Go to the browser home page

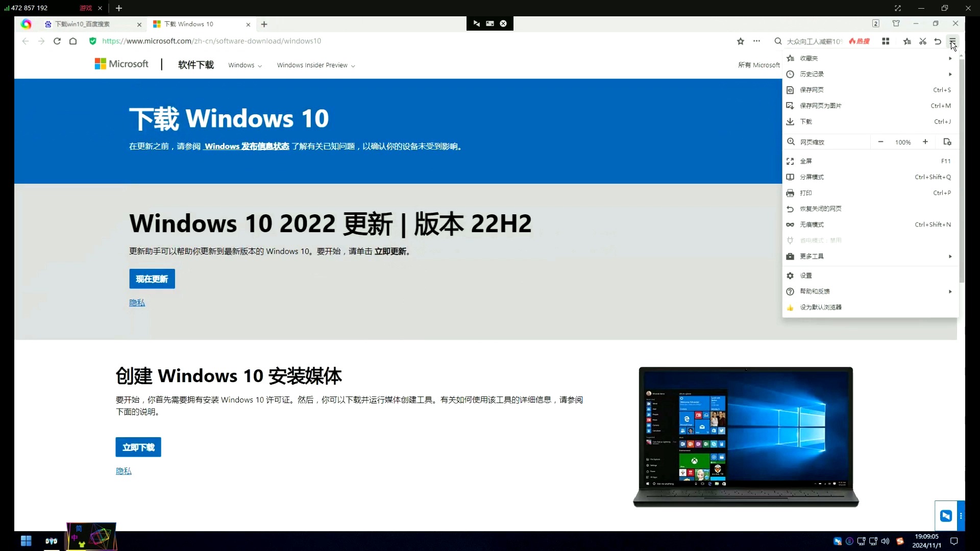pos(73,41)
